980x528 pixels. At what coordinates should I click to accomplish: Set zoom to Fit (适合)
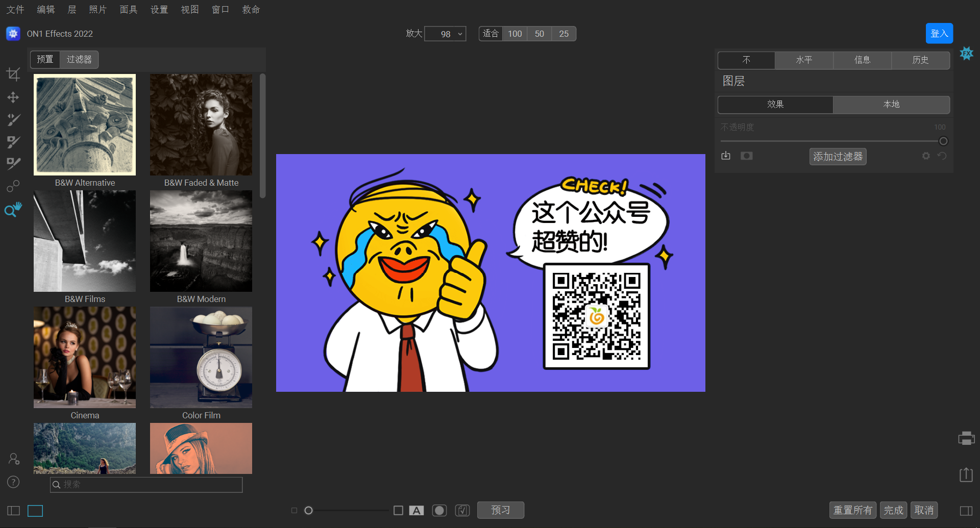[491, 34]
